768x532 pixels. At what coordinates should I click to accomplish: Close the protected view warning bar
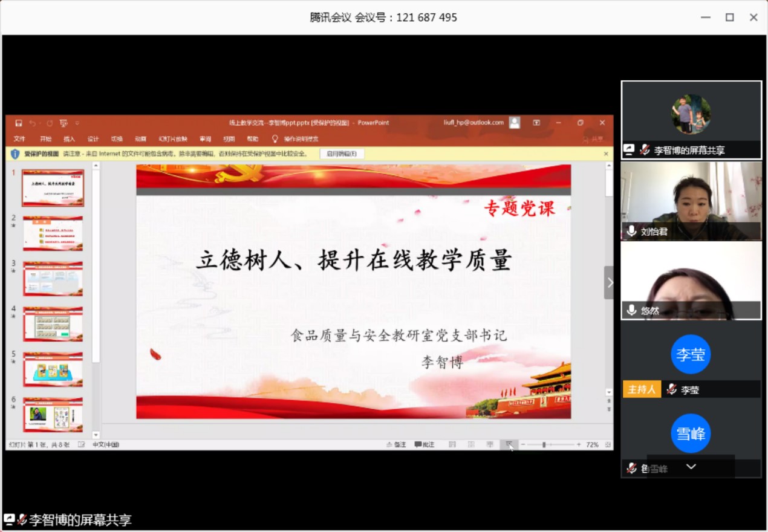[x=606, y=154]
